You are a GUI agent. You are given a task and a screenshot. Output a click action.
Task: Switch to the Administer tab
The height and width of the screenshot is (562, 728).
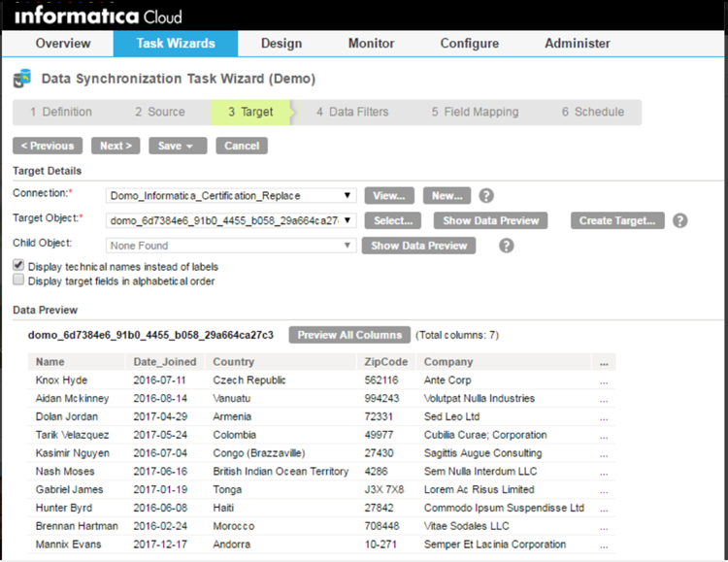tap(578, 44)
